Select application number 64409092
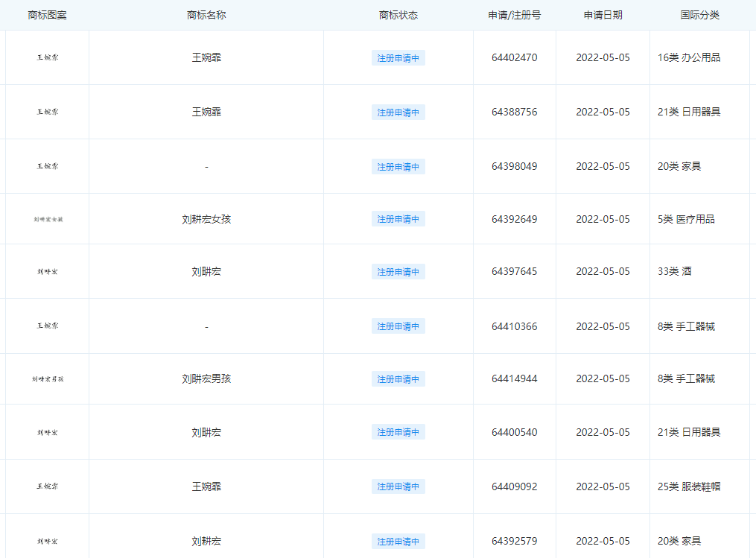Image resolution: width=756 pixels, height=558 pixels. 515,486
